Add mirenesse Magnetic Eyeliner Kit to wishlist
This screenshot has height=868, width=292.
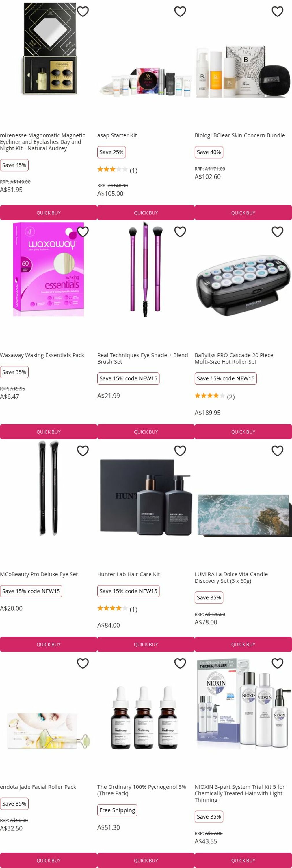point(83,12)
